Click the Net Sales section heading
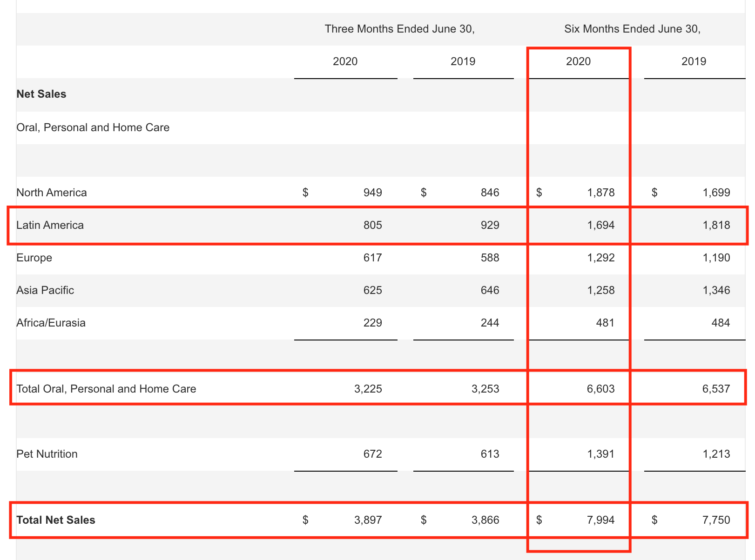This screenshot has width=755, height=560. [x=41, y=94]
